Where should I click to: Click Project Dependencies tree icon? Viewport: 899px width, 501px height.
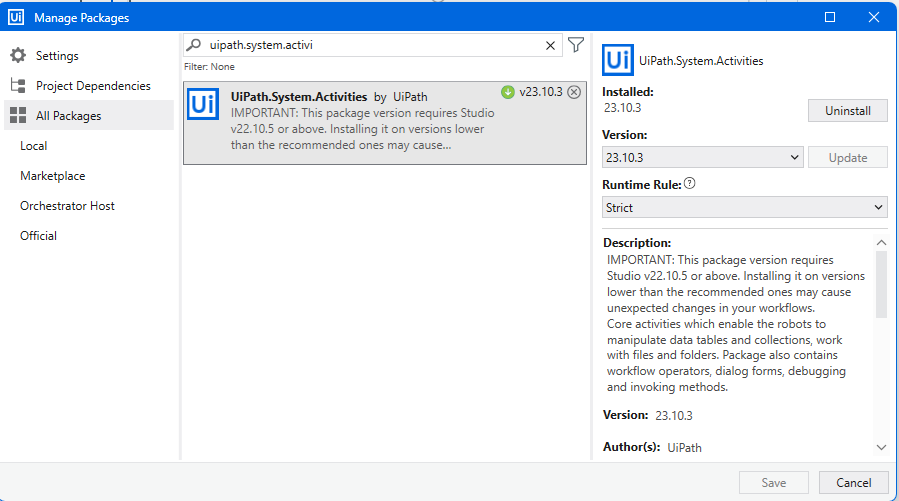[18, 85]
